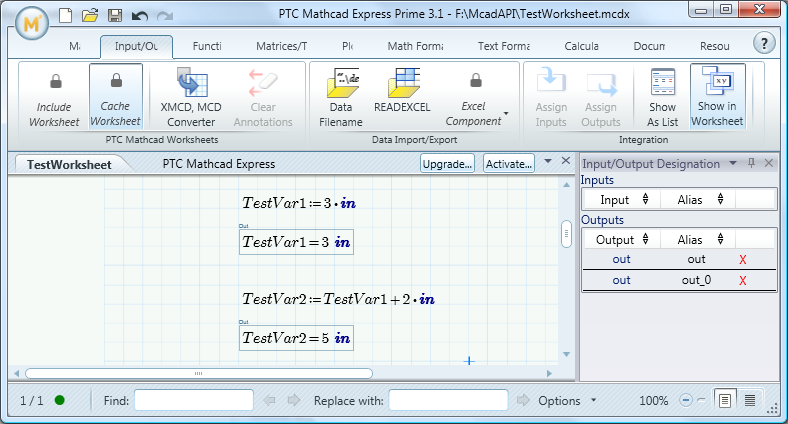788x424 pixels.
Task: Open the Input/Output ribbon tab
Action: (x=136, y=46)
